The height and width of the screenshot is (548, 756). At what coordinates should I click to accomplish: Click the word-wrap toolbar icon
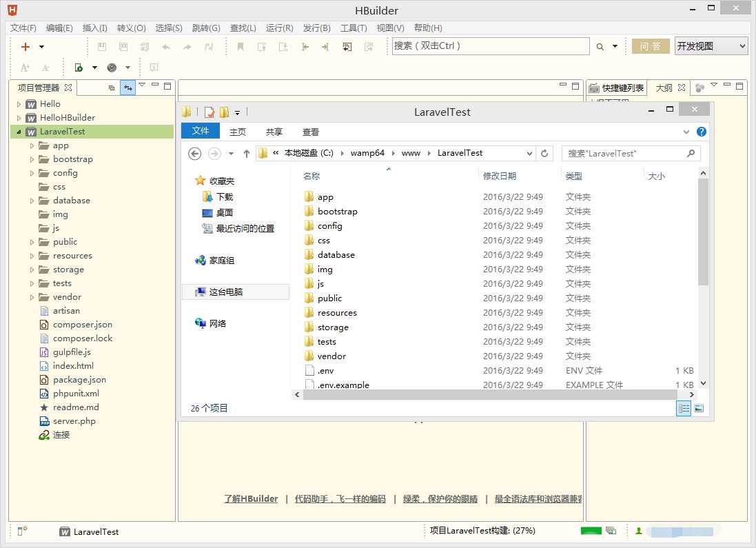347,47
